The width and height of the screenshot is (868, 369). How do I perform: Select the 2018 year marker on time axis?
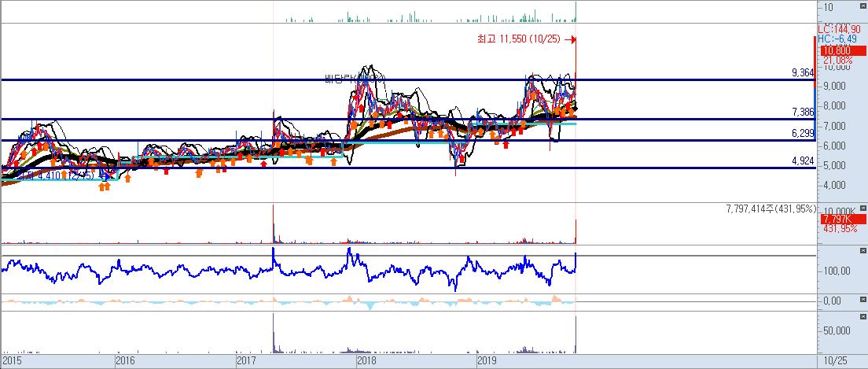pos(366,361)
